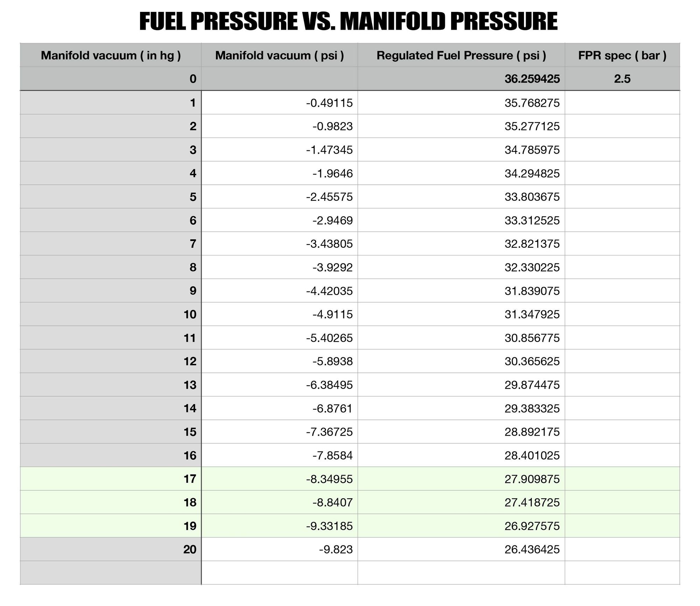Click the Fuel Pressure vs. Manifold Pressure title
The image size is (700, 606).
(348, 22)
